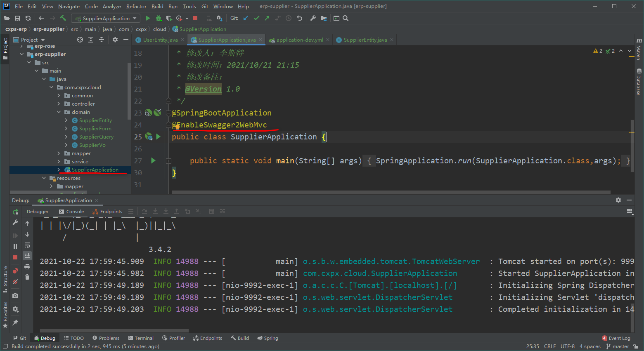This screenshot has width=644, height=351.
Task: Clear console with trash icon
Action: click(27, 277)
